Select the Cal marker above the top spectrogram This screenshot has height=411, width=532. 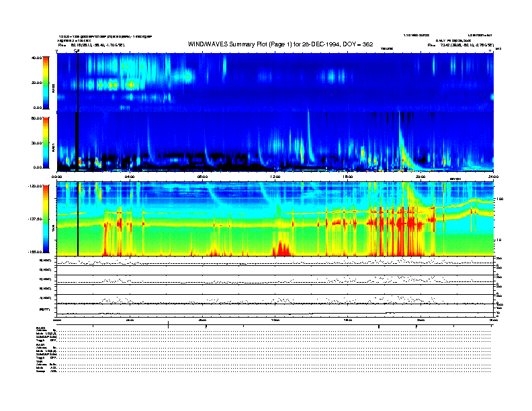pos(77,50)
